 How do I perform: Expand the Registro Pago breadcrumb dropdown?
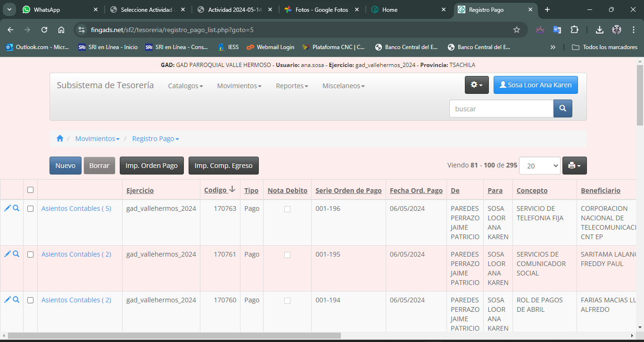[156, 139]
